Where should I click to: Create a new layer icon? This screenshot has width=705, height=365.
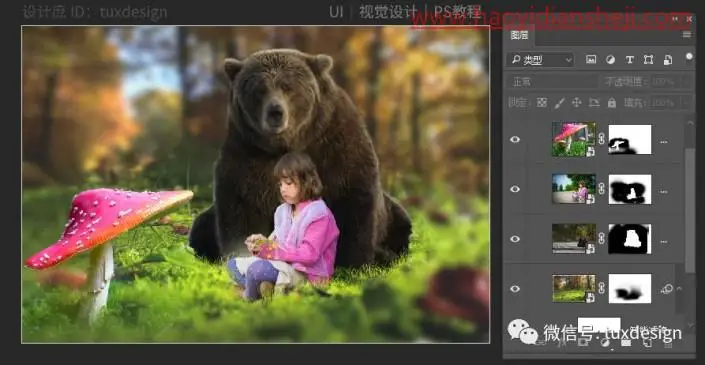click(x=647, y=343)
